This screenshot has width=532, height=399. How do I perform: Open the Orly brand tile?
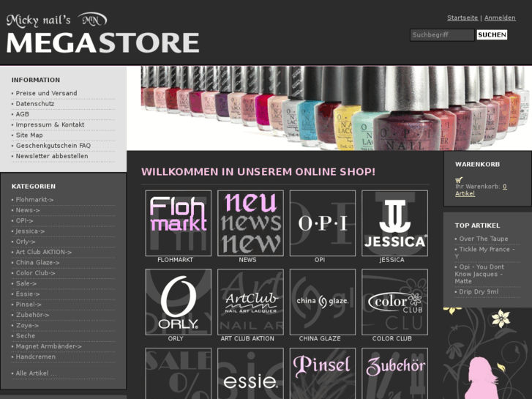coord(178,302)
